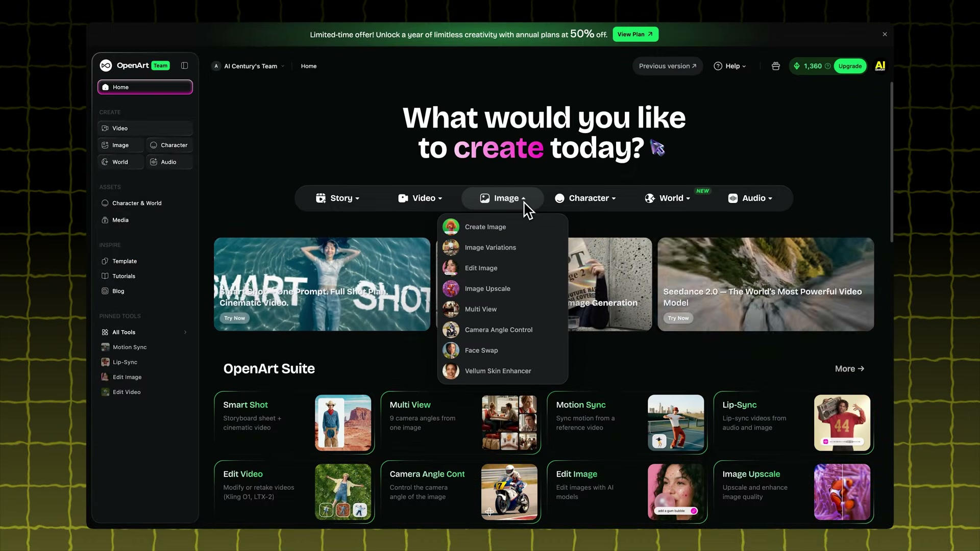Click the Edit Video pinned tool icon

point(105,392)
